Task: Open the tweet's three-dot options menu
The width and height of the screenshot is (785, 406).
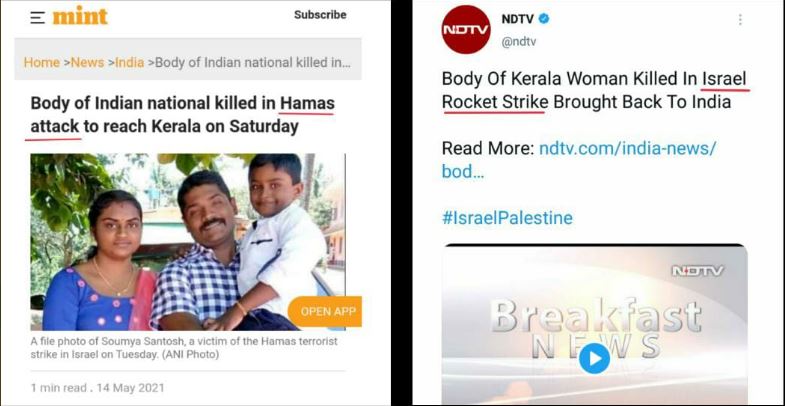Action: click(x=740, y=20)
